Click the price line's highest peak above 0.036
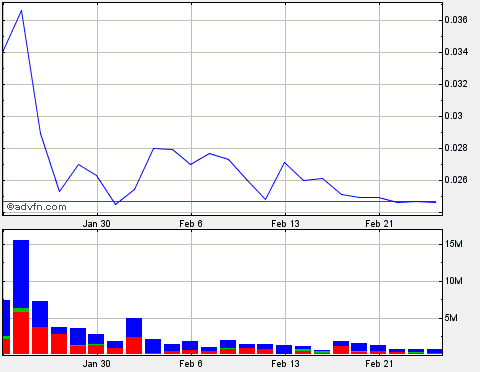The image size is (480, 372). tap(22, 11)
